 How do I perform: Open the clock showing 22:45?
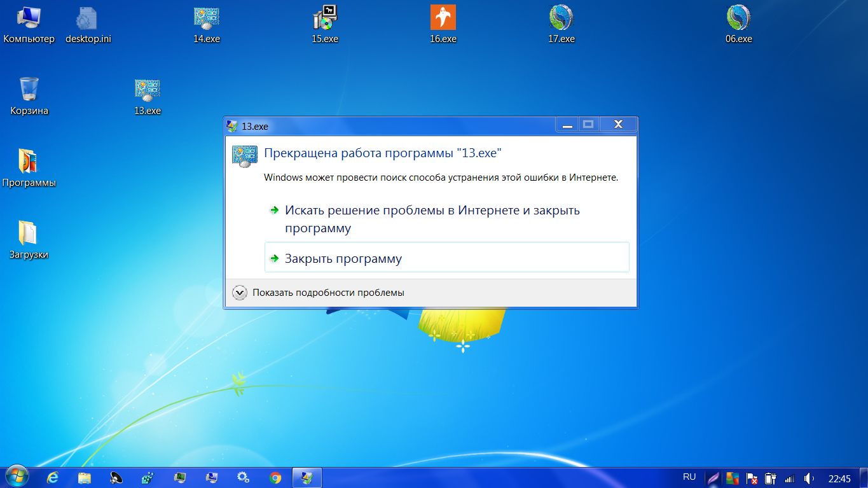point(839,478)
